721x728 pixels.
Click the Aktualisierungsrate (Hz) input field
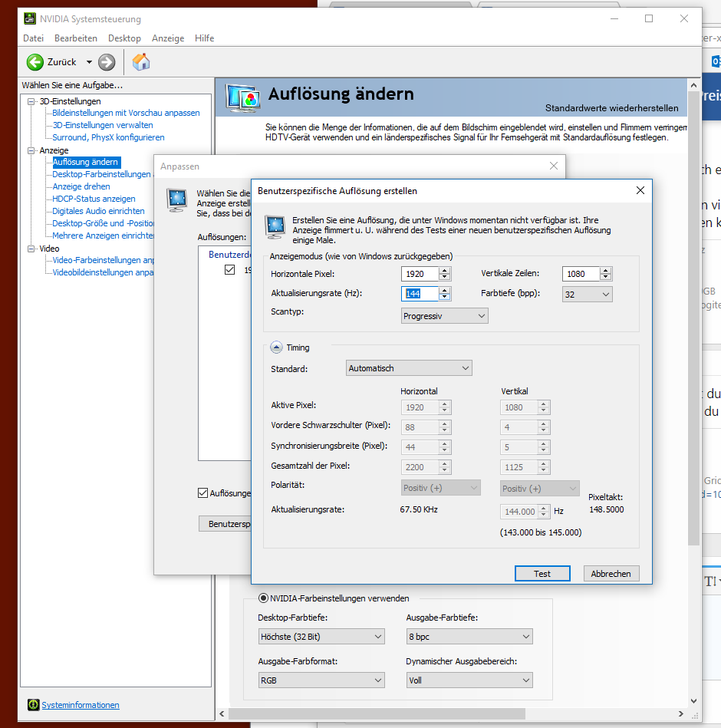click(x=420, y=294)
